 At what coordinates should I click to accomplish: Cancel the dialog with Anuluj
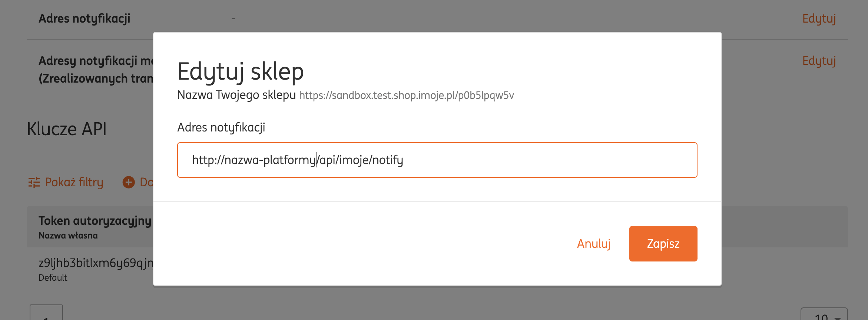point(594,244)
